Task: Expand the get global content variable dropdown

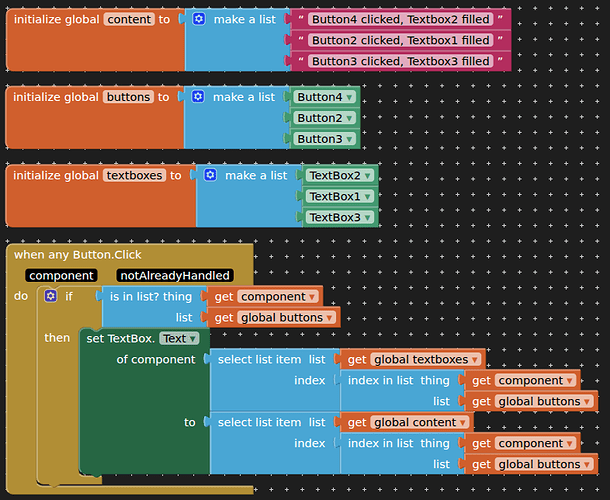Action: (464, 422)
